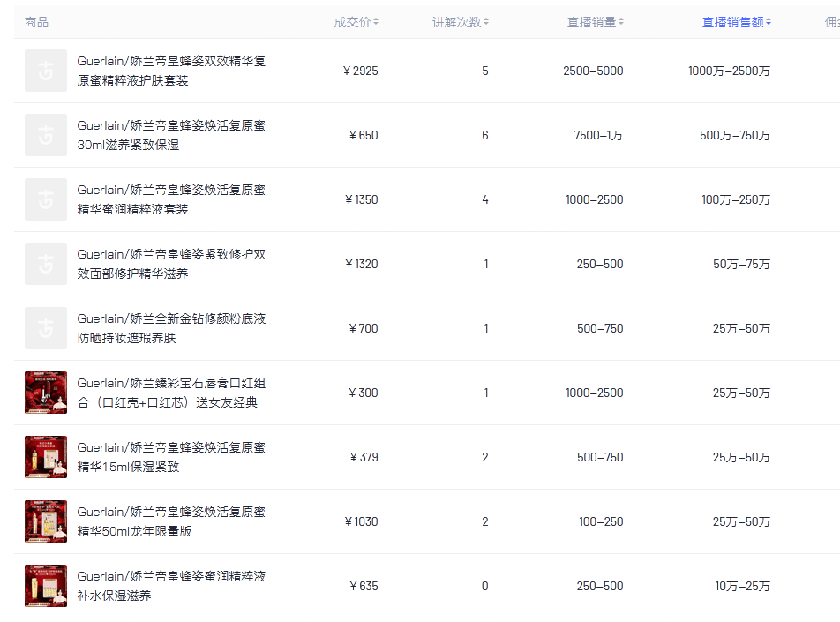Open product title 全新金钻修颜粉底液
The image size is (840, 622).
click(x=171, y=328)
